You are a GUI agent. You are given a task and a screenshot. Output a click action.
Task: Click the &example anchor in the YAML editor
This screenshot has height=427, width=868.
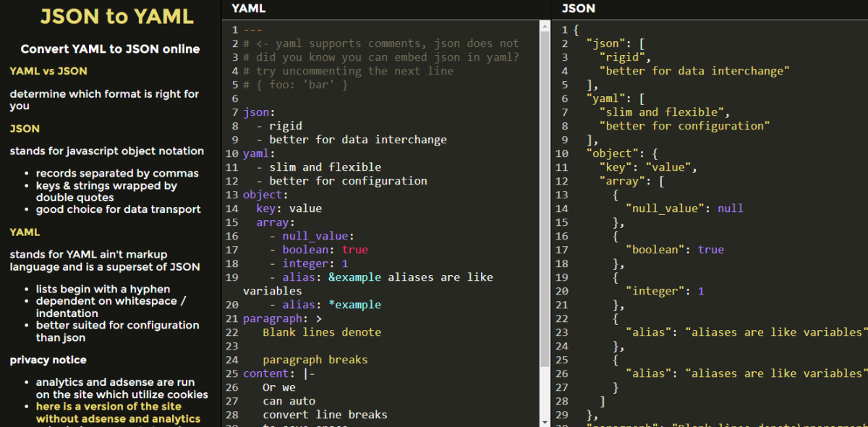tap(354, 276)
